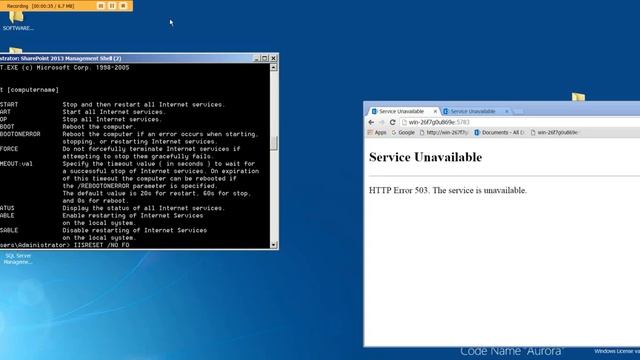This screenshot has height=360, width=640.
Task: Close the SharePoint Management Shell window
Action: coord(273,58)
